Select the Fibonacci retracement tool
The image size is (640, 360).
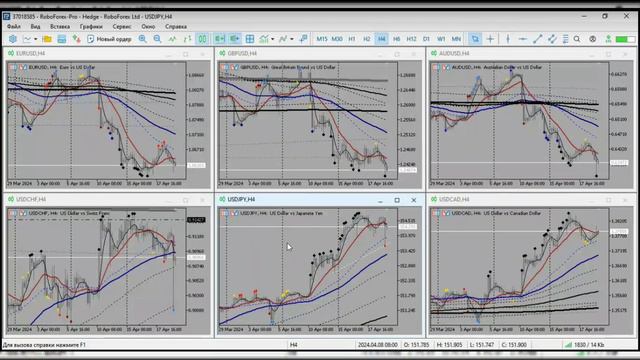[565, 39]
